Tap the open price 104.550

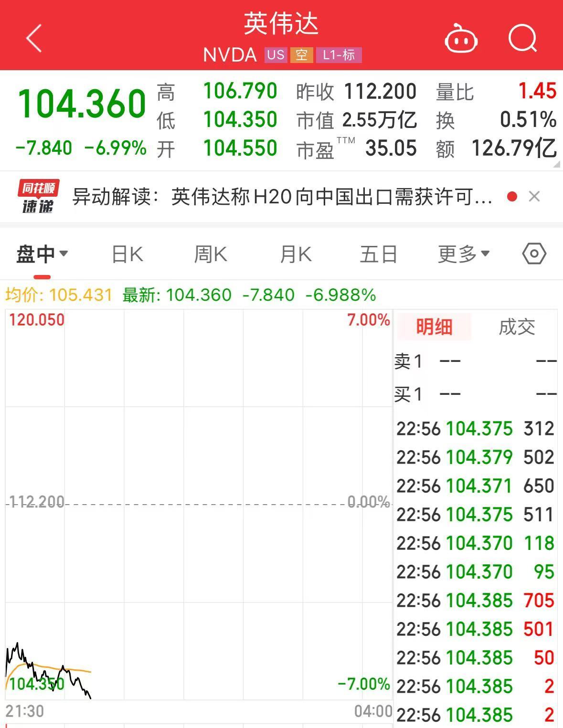click(240, 148)
